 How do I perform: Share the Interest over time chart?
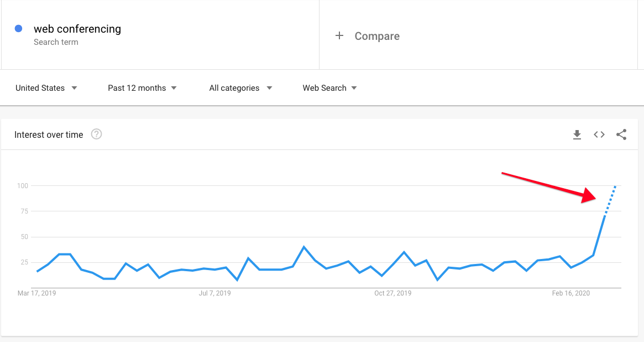[x=621, y=134]
